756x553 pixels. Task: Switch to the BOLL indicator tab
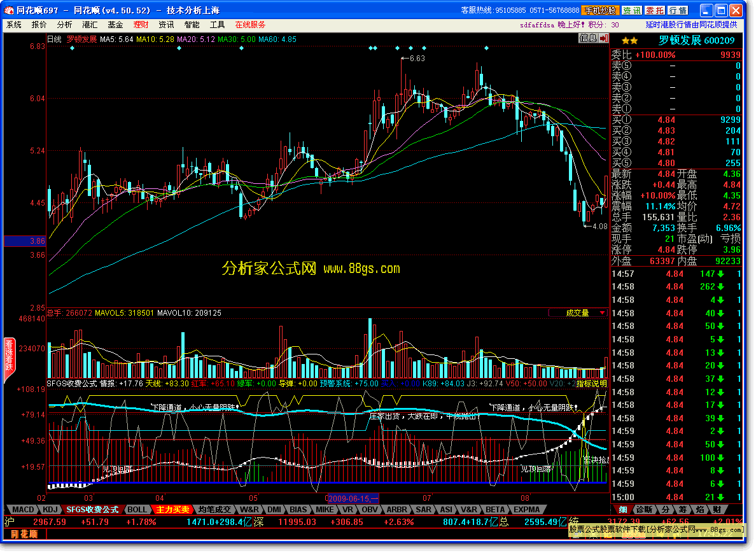pyautogui.click(x=137, y=510)
